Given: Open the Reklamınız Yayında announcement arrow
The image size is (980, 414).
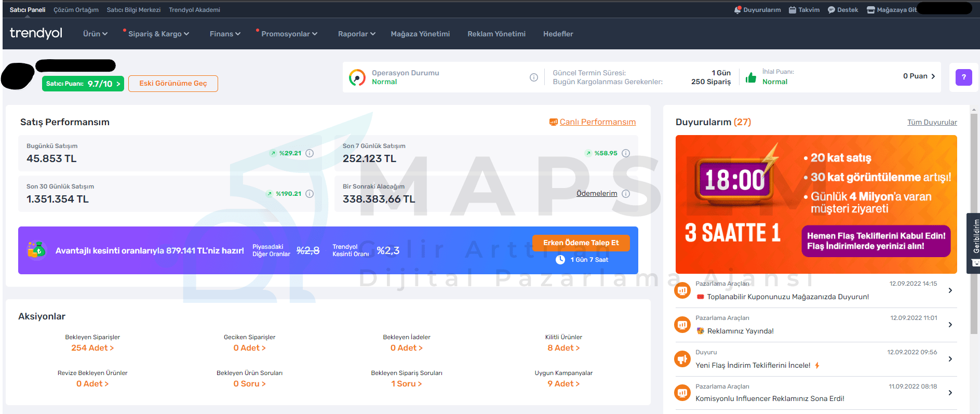Looking at the screenshot, I should (950, 325).
